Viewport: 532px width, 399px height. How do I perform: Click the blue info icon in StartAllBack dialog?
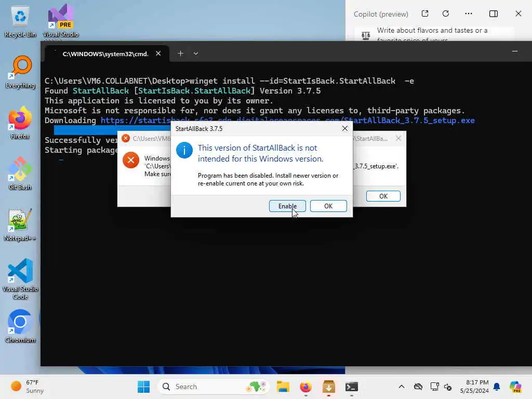coord(184,150)
